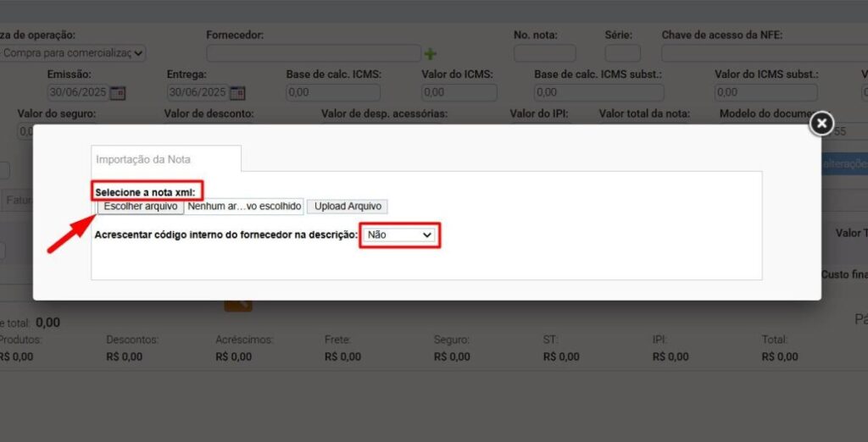Click the Entrega date field
Screen dimensions: 868x442
[197, 92]
